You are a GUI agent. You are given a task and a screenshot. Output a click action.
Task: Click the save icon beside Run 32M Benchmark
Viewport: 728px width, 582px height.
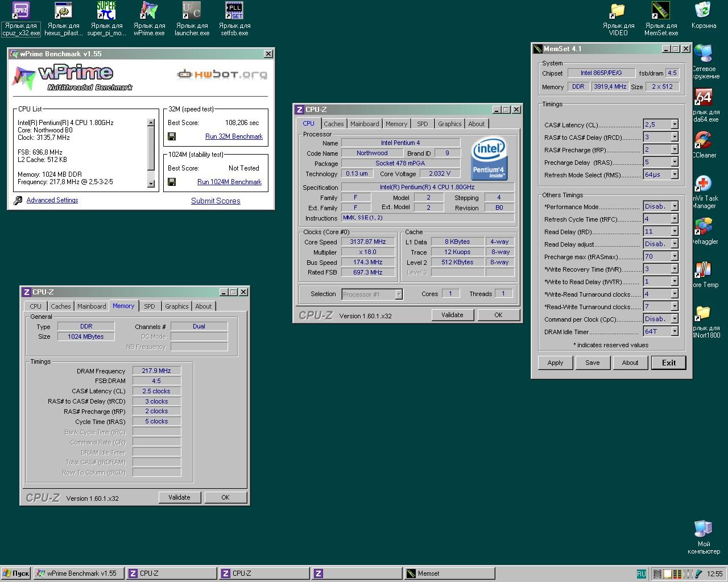click(172, 136)
